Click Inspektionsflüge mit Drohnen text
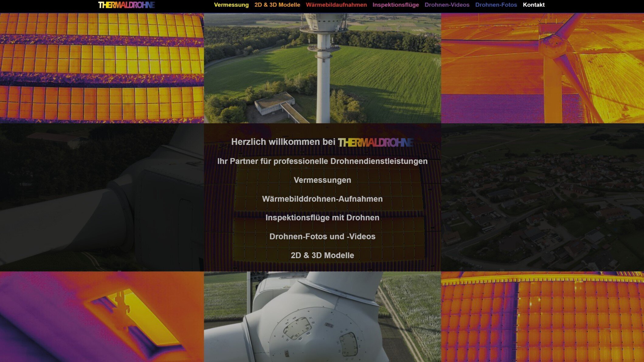This screenshot has width=644, height=362. (322, 218)
